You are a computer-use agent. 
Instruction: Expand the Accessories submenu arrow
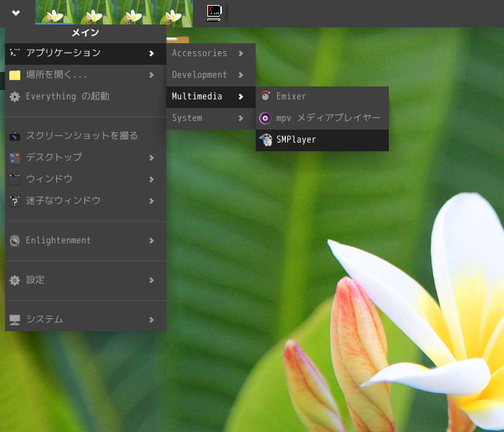(240, 53)
